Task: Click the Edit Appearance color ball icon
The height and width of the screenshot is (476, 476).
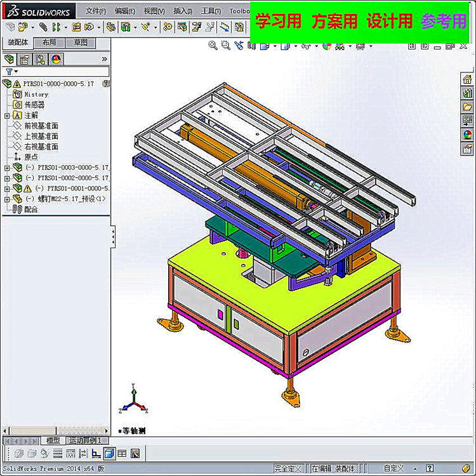Action: pyautogui.click(x=327, y=46)
